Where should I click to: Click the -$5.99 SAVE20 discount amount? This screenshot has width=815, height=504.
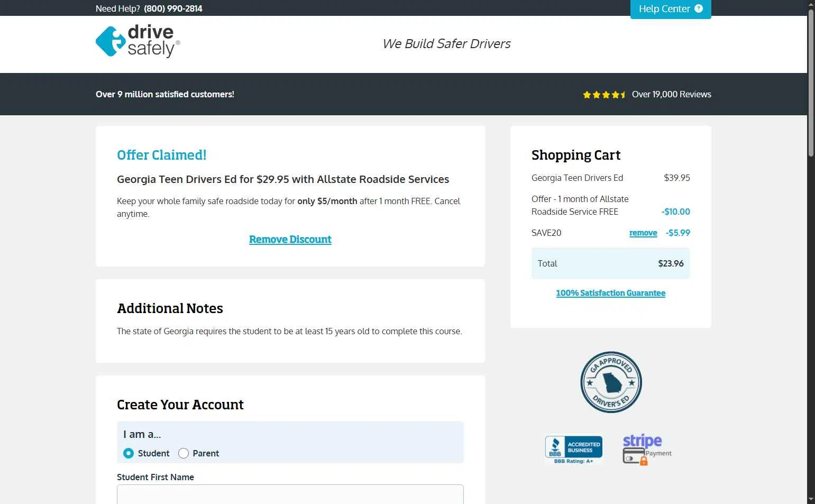[678, 233]
